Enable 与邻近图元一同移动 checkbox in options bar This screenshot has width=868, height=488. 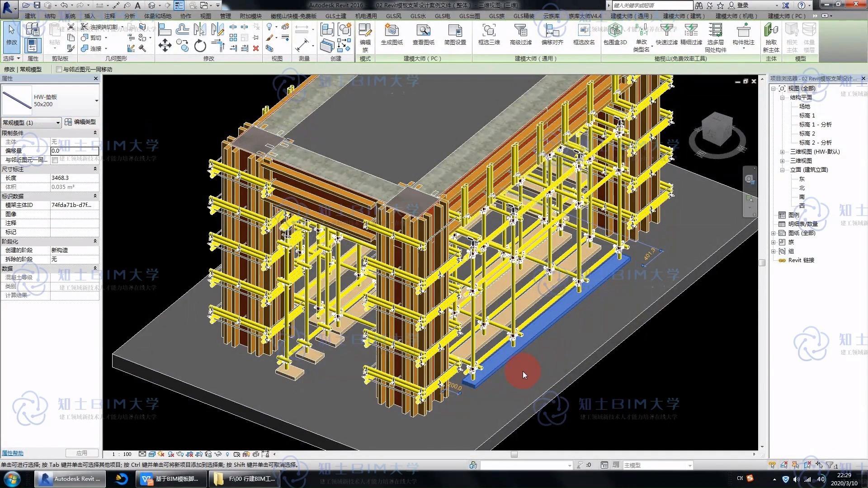click(x=59, y=69)
